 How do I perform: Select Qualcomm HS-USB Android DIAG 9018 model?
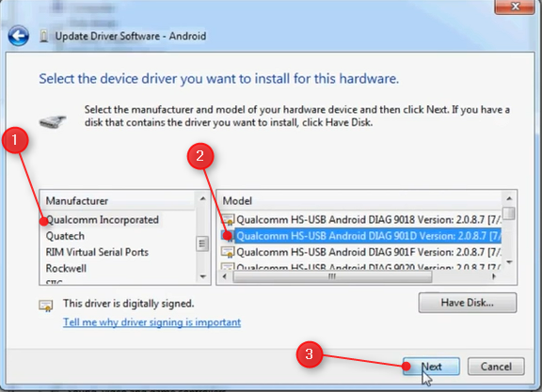pyautogui.click(x=369, y=220)
